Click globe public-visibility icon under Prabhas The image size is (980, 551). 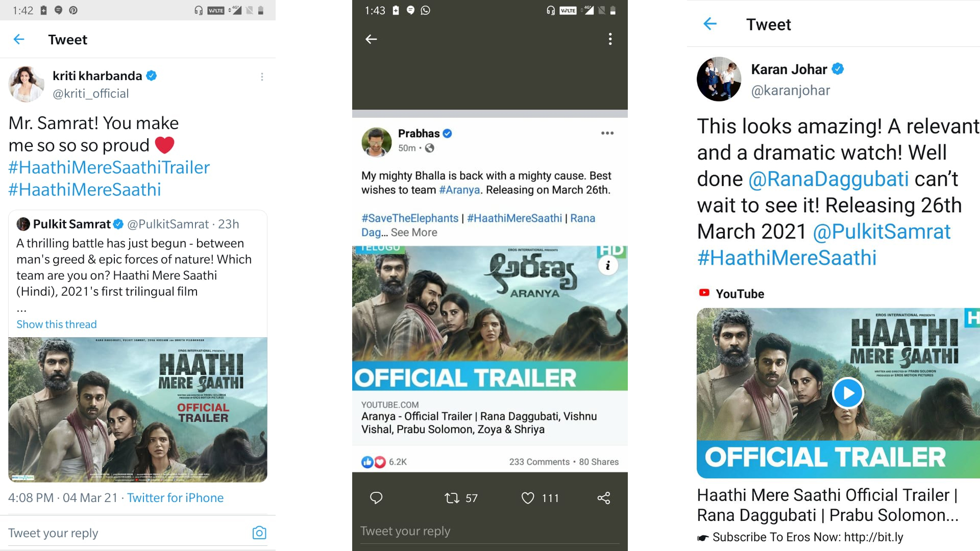pos(430,148)
